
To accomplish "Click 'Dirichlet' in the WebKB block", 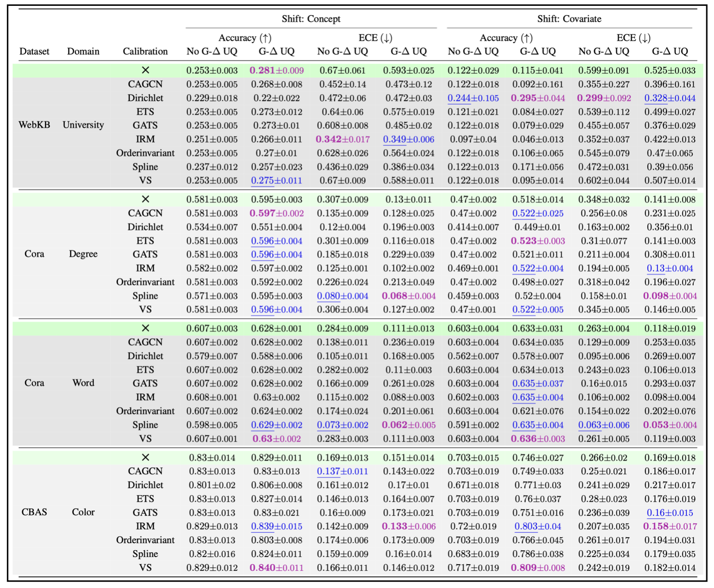I will coord(145,98).
